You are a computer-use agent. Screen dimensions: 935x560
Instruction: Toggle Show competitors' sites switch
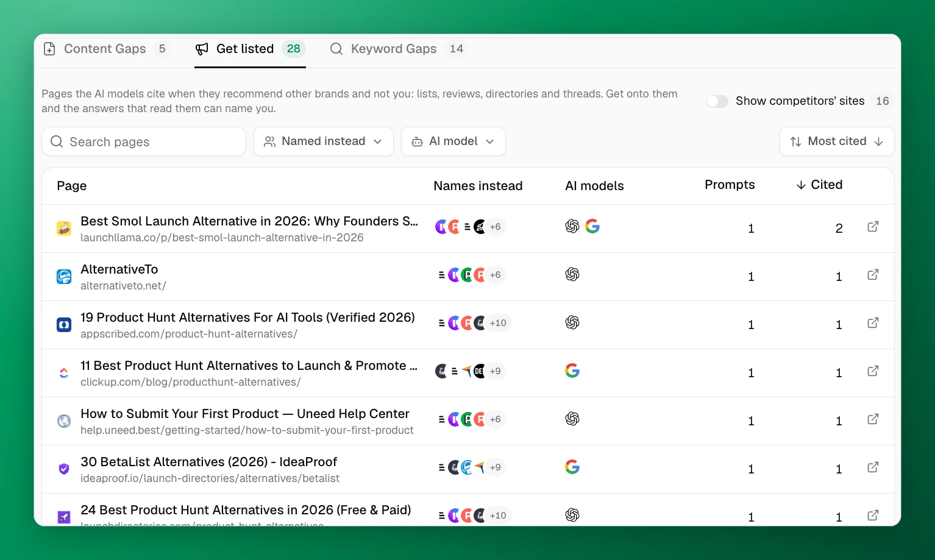717,101
